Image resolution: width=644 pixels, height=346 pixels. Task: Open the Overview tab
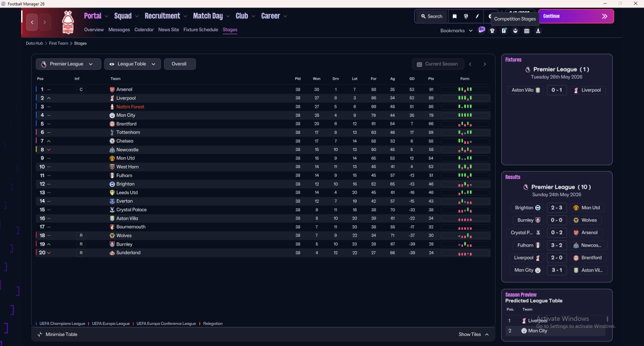pyautogui.click(x=94, y=30)
